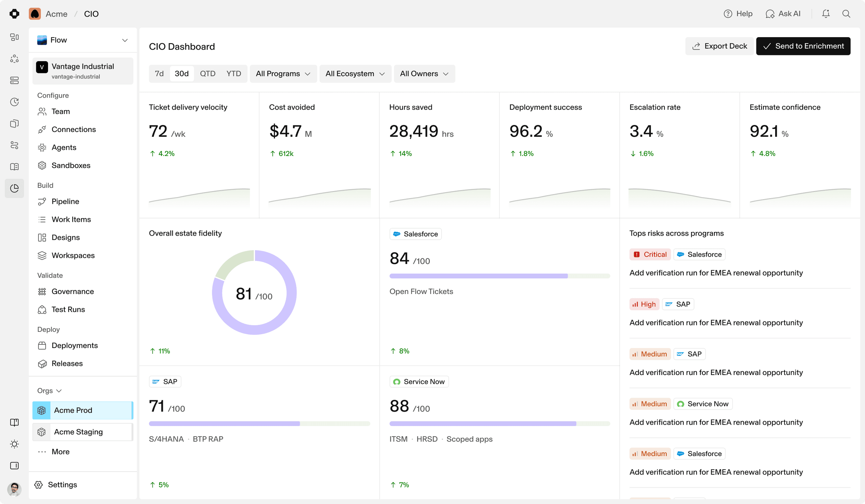The width and height of the screenshot is (865, 504).
Task: Expand the Flow product dropdown
Action: 83,40
